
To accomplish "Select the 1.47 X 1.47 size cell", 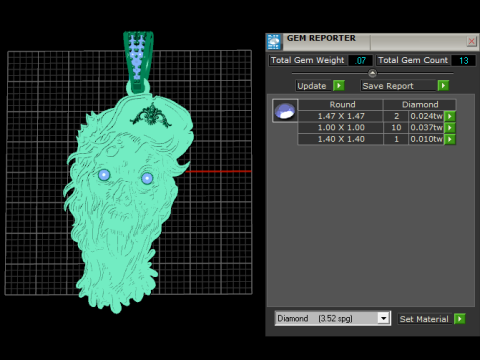I will pos(341,116).
